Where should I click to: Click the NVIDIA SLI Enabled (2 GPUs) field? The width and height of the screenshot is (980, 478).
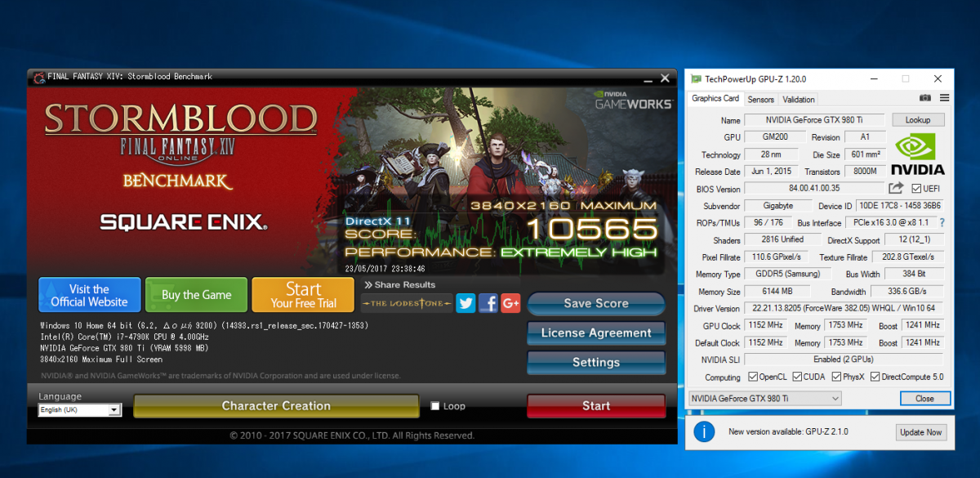(844, 360)
